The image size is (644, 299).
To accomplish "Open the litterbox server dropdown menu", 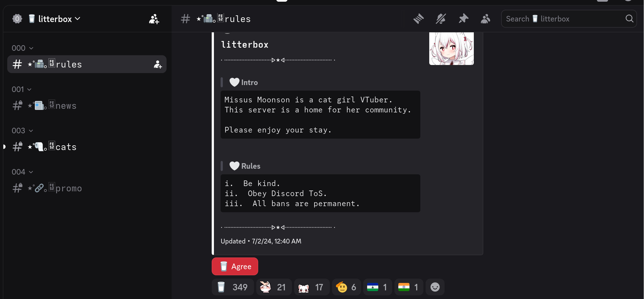I will click(x=55, y=19).
